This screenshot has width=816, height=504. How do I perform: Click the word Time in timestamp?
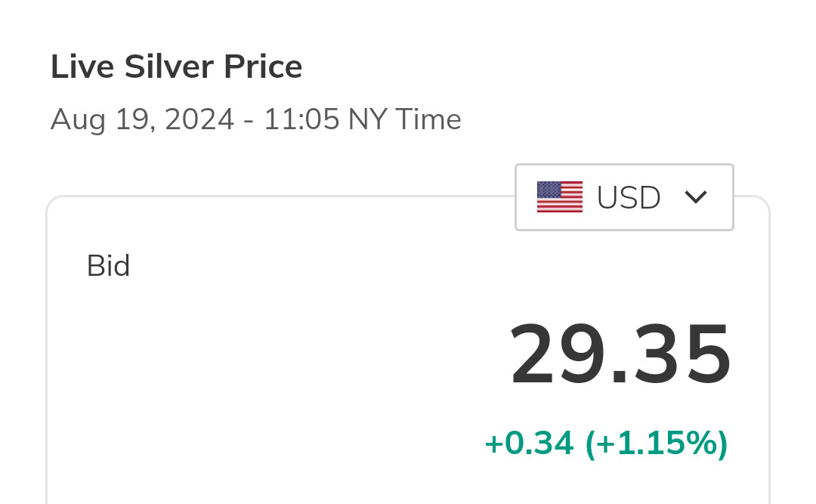tap(428, 120)
